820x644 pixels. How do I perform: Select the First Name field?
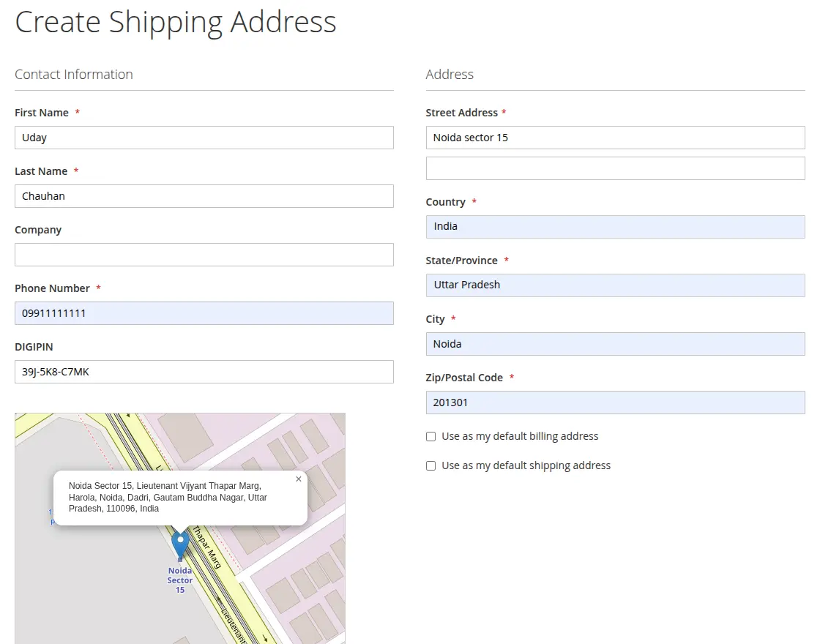[x=204, y=138]
